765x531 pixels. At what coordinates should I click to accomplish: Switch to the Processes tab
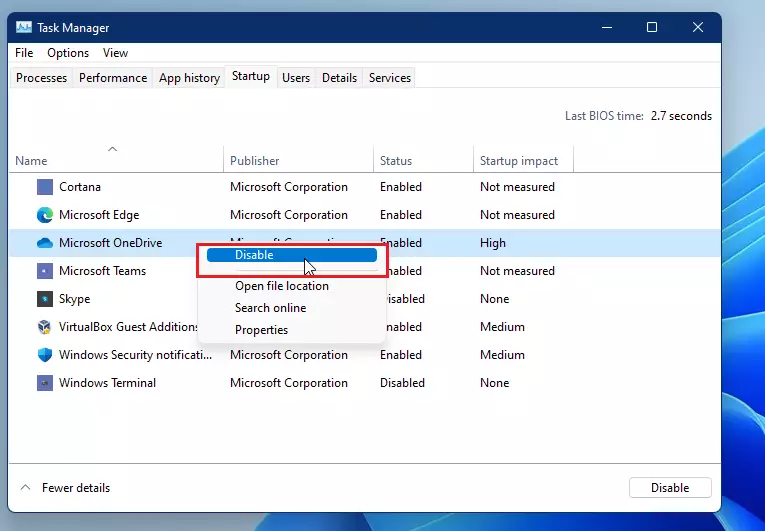41,78
